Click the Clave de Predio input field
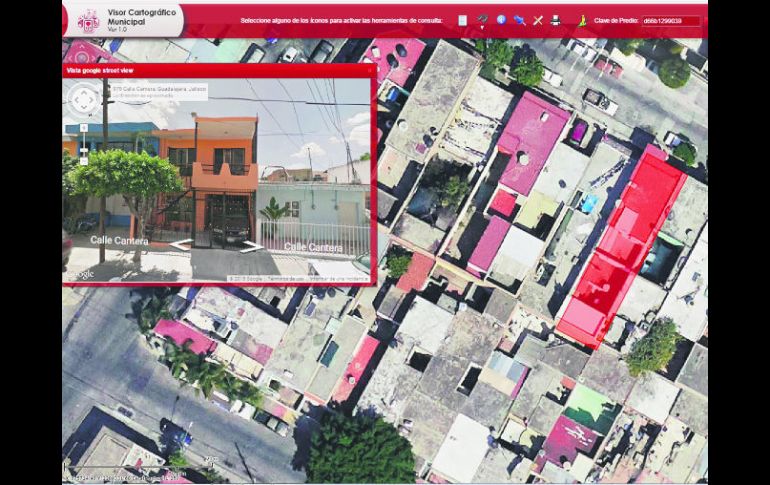770x485 pixels. coord(669,20)
